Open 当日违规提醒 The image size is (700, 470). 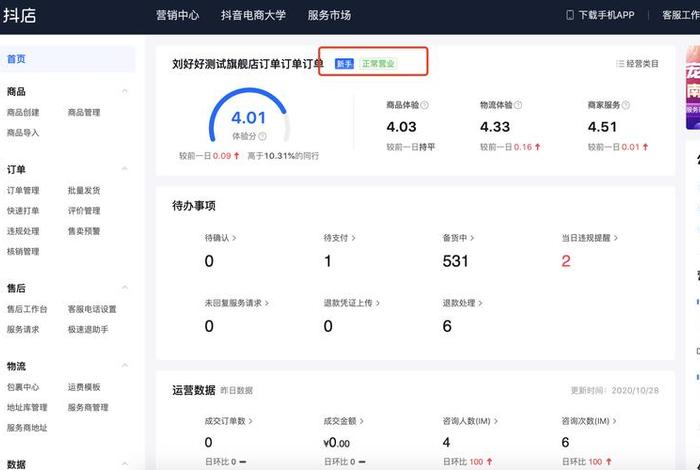click(589, 238)
